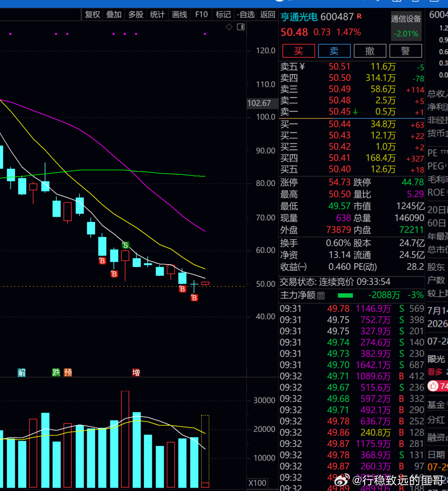Screen dimensions: 448x491
Task: Click the 解 event marker below the chart
Action: (x=22, y=373)
